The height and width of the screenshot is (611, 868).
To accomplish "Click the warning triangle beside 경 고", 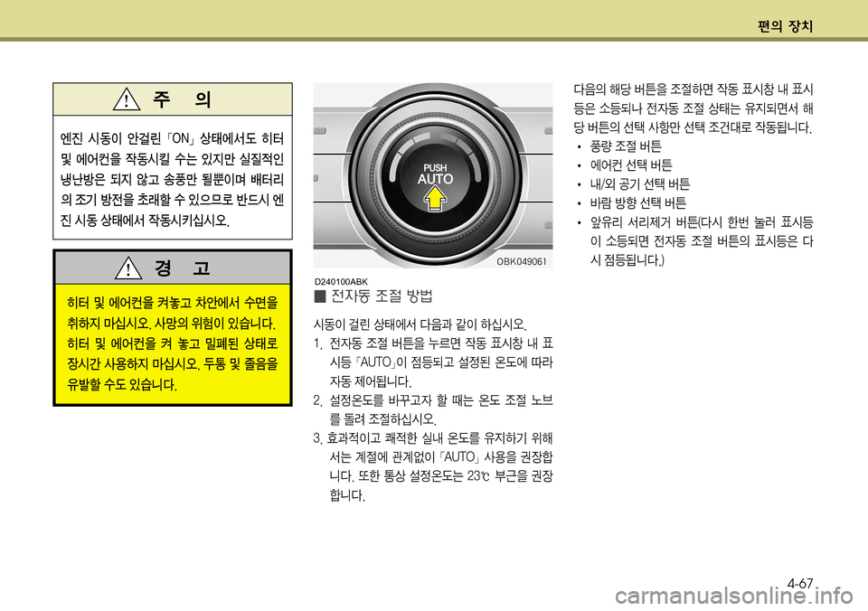I will click(x=127, y=268).
